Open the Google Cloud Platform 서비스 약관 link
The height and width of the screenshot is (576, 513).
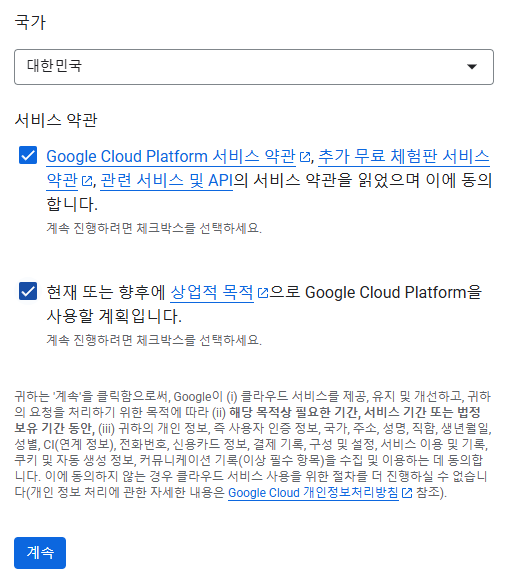pyautogui.click(x=171, y=156)
